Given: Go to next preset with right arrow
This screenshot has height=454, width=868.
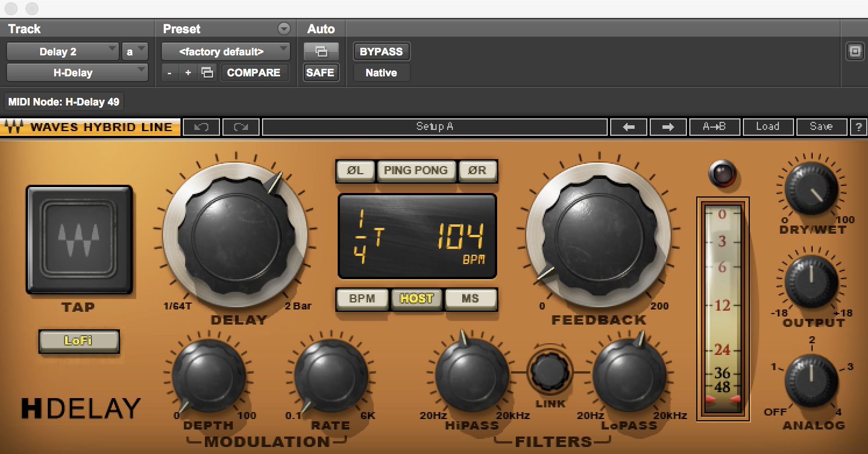Looking at the screenshot, I should click(x=668, y=127).
